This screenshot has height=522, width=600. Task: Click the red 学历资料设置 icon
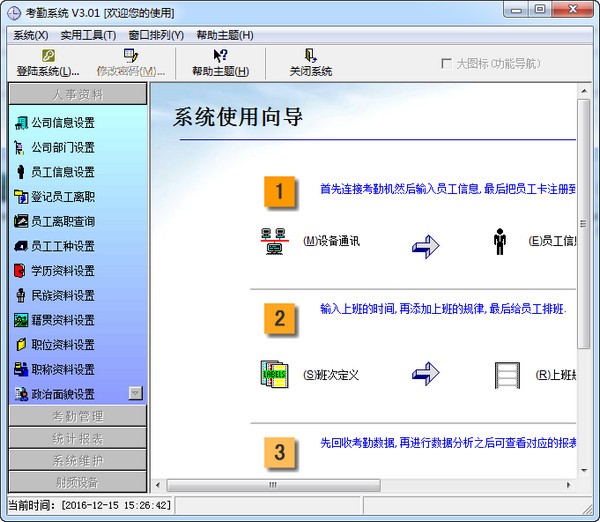[20, 271]
